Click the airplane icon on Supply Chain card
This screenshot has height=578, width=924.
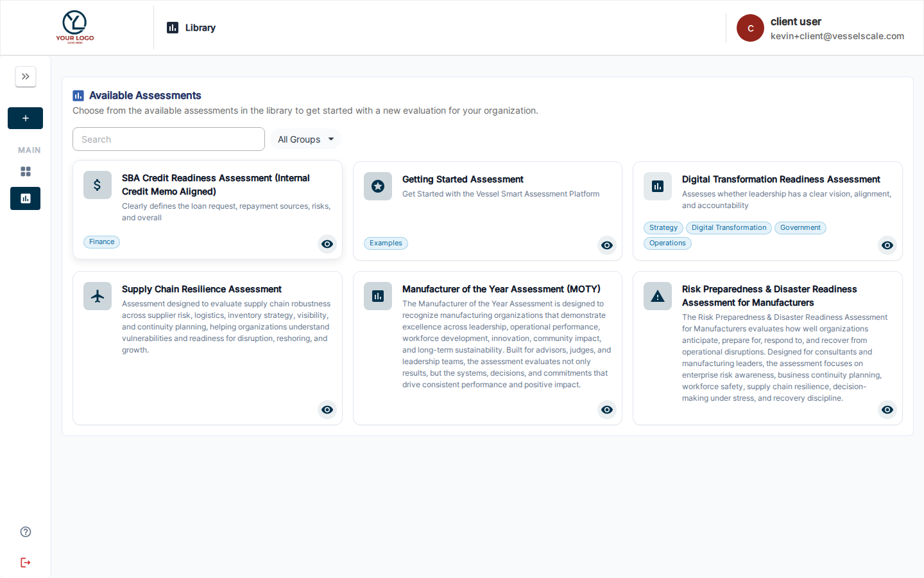point(98,296)
